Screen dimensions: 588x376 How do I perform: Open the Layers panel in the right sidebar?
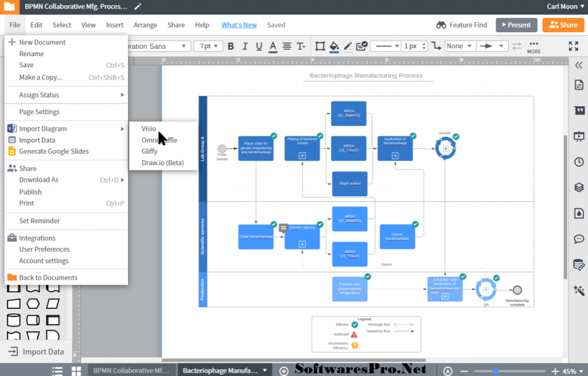(x=579, y=187)
